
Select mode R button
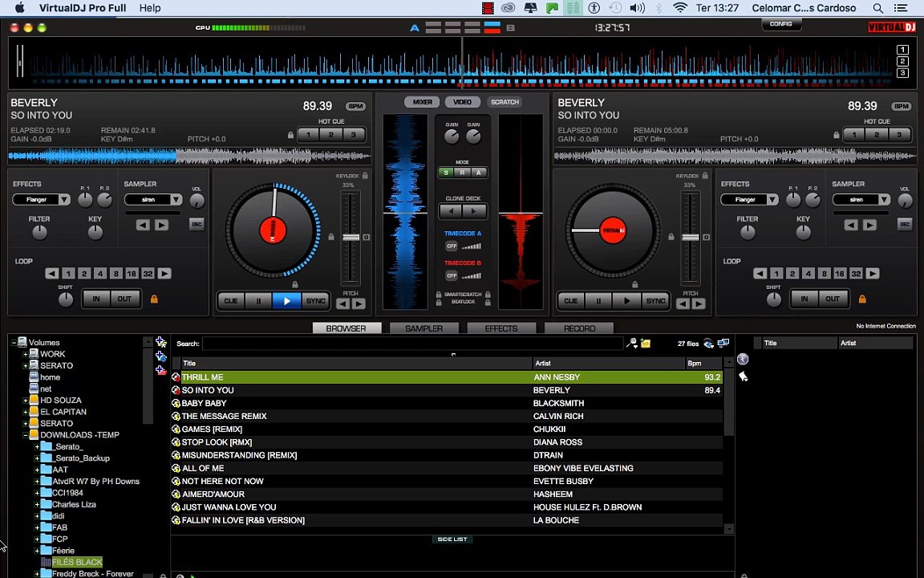(463, 173)
